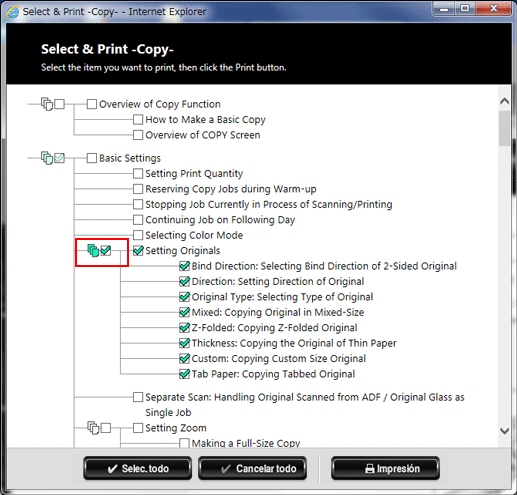
Task: Click the 'Basic Settings' label text
Action: coord(130,158)
